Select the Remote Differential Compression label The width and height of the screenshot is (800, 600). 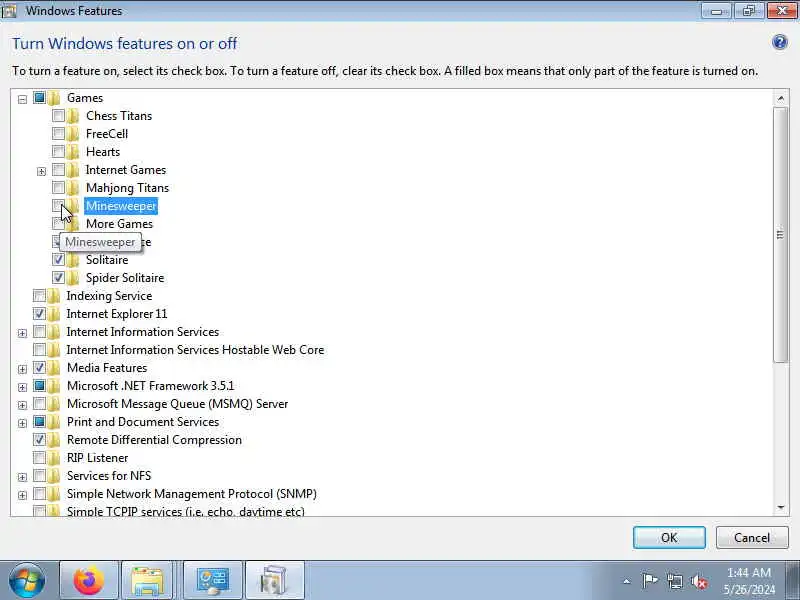[x=154, y=440]
